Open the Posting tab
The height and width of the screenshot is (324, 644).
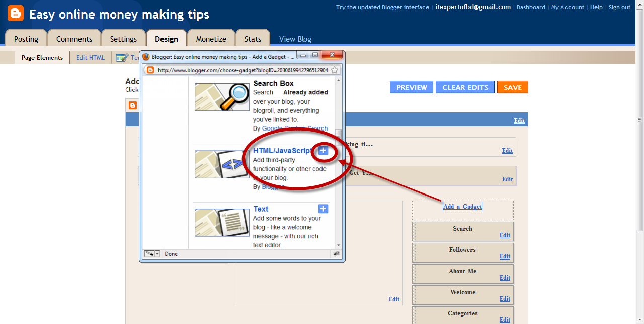pyautogui.click(x=26, y=39)
